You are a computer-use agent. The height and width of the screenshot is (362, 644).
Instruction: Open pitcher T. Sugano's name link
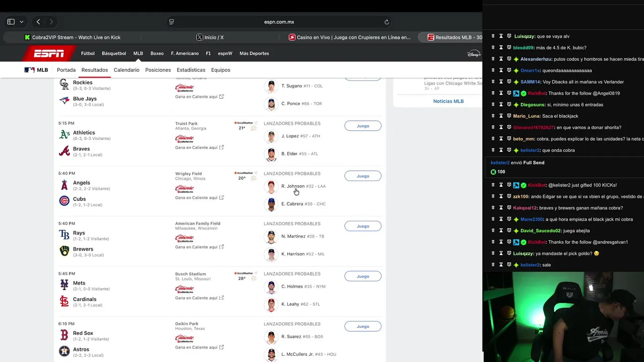coord(291,86)
